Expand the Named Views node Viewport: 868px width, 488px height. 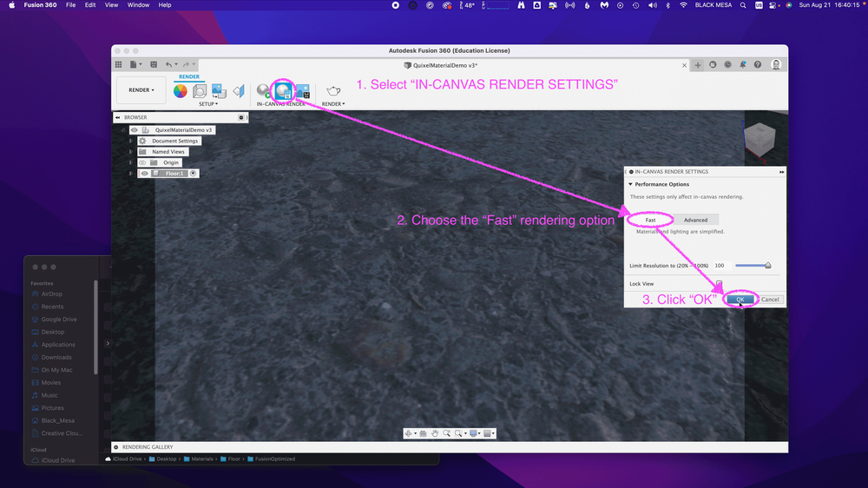pos(131,152)
